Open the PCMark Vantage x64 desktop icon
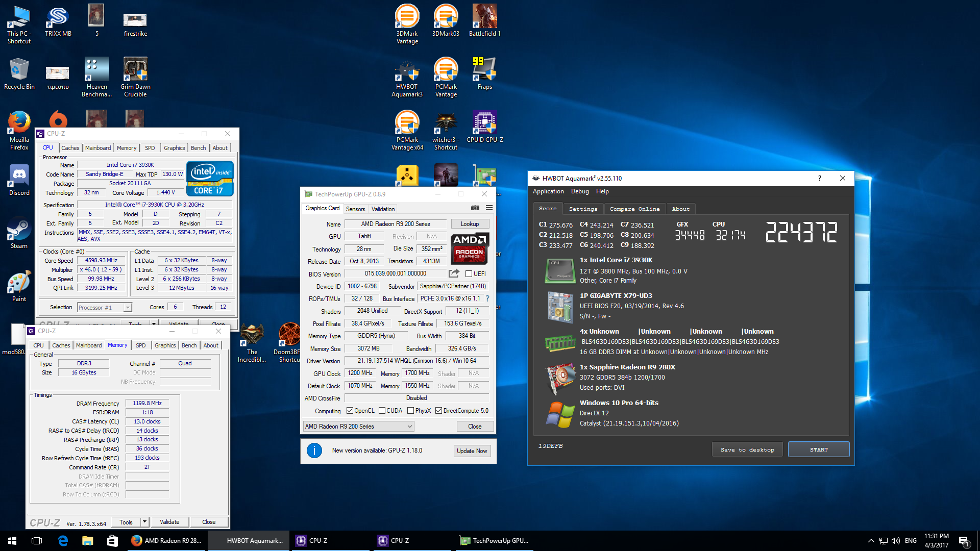 [x=407, y=131]
